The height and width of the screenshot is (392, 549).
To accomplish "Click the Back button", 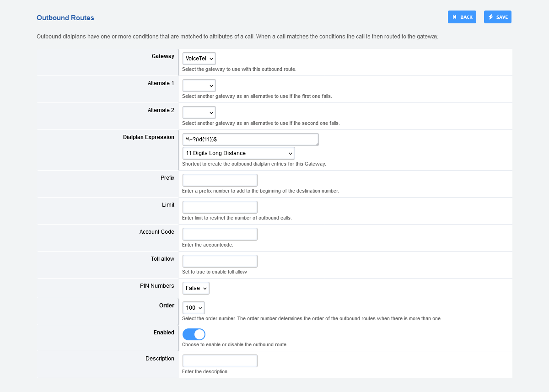I will pos(462,17).
